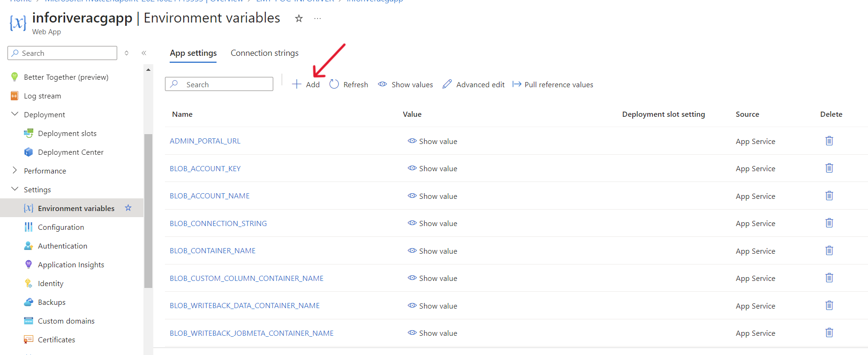Open BLOB_WRITEBACK_DATA_CONTAINER_NAME setting

point(244,306)
